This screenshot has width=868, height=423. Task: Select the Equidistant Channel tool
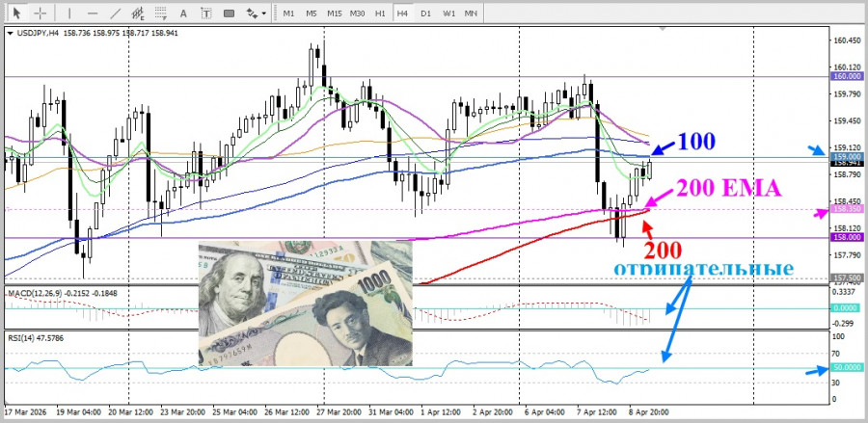click(x=138, y=13)
